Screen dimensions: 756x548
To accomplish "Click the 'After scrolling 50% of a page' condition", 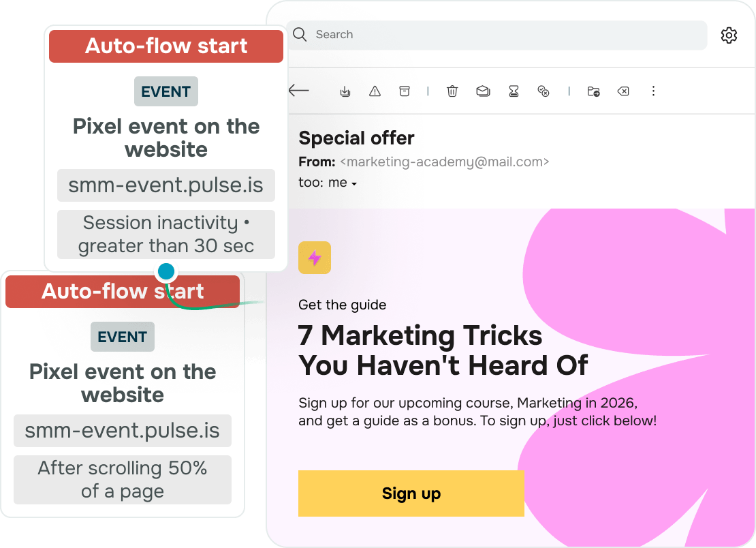I will click(x=123, y=480).
